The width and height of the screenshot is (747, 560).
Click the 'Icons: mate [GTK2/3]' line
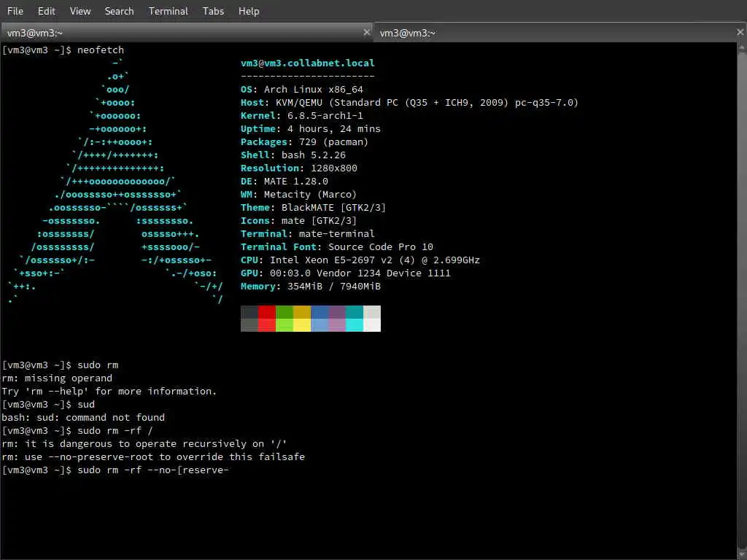[x=298, y=220]
